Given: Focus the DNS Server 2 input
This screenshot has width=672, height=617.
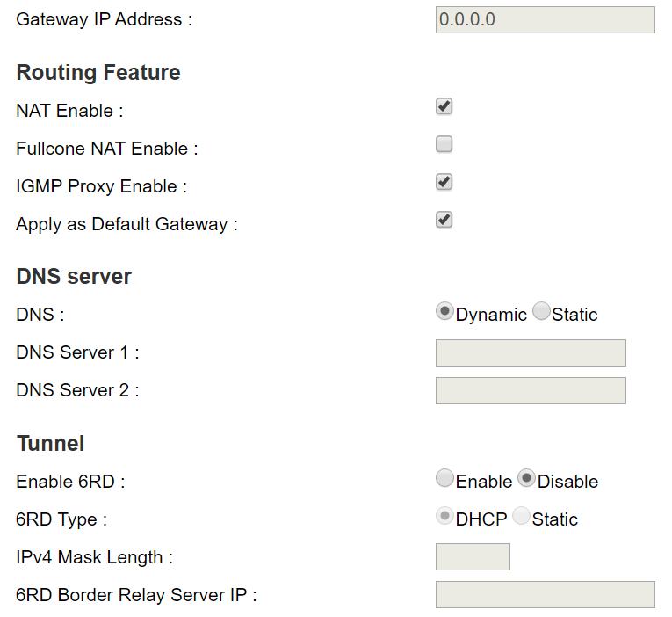Looking at the screenshot, I should tap(531, 391).
